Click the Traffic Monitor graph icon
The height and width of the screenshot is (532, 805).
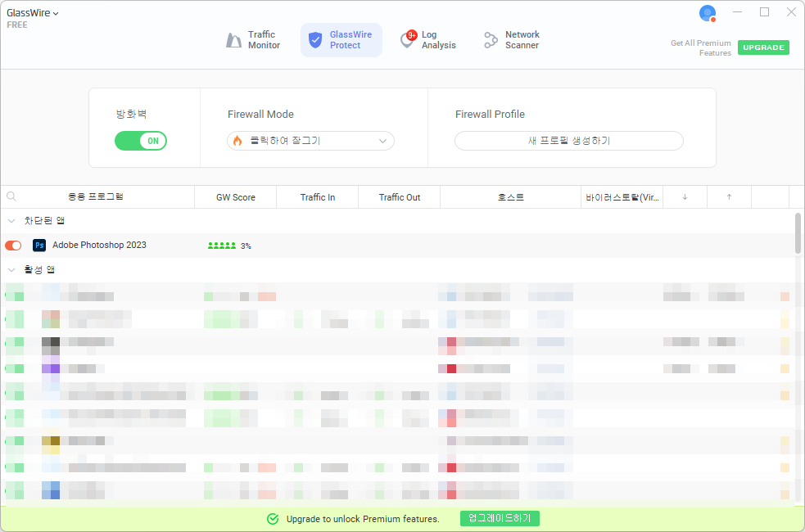(x=233, y=40)
